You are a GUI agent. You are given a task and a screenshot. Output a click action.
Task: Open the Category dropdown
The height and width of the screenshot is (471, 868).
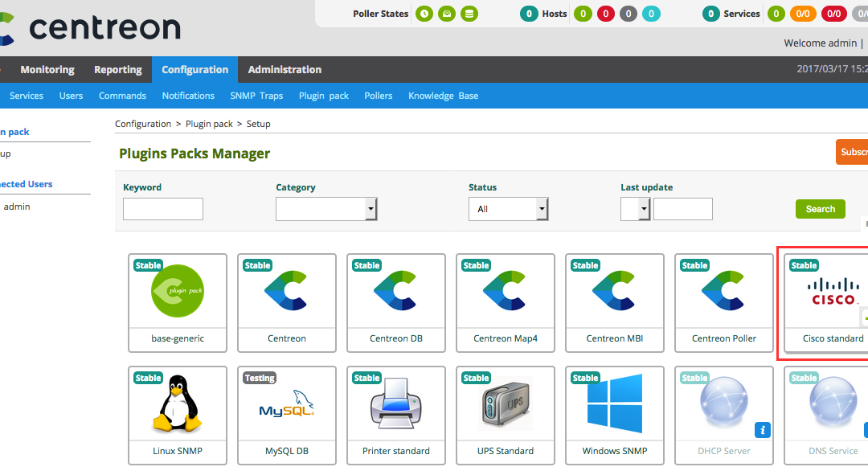point(326,209)
